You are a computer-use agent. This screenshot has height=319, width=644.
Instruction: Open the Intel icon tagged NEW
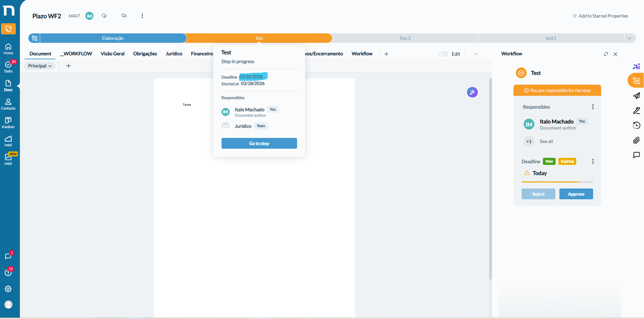[8, 159]
